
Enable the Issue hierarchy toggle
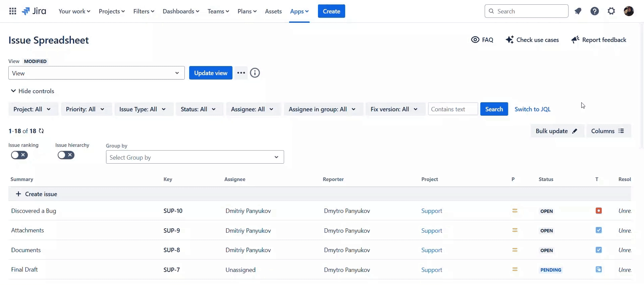tap(66, 155)
